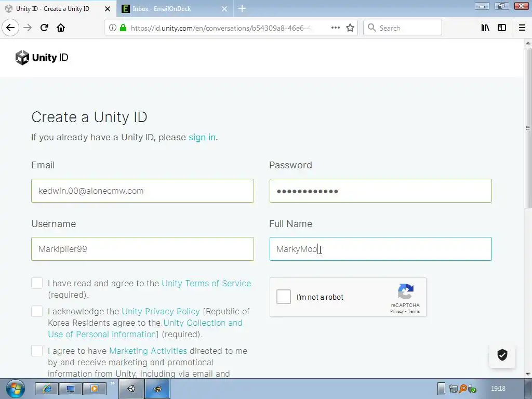Viewport: 532px width, 399px height.
Task: Open the desktop monitor taskbar shortcut
Action: pos(71,389)
